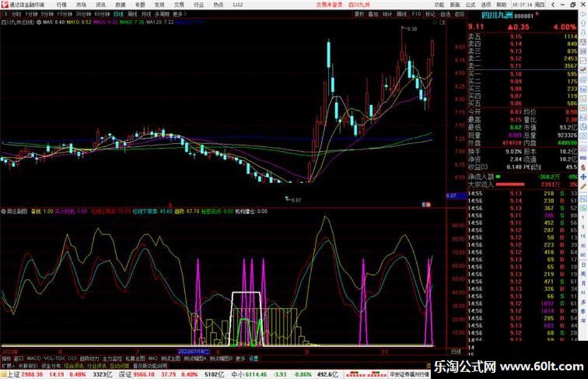This screenshot has width=588, height=379.
Task: Switch chart to 15分钟 period
Action: point(64,14)
